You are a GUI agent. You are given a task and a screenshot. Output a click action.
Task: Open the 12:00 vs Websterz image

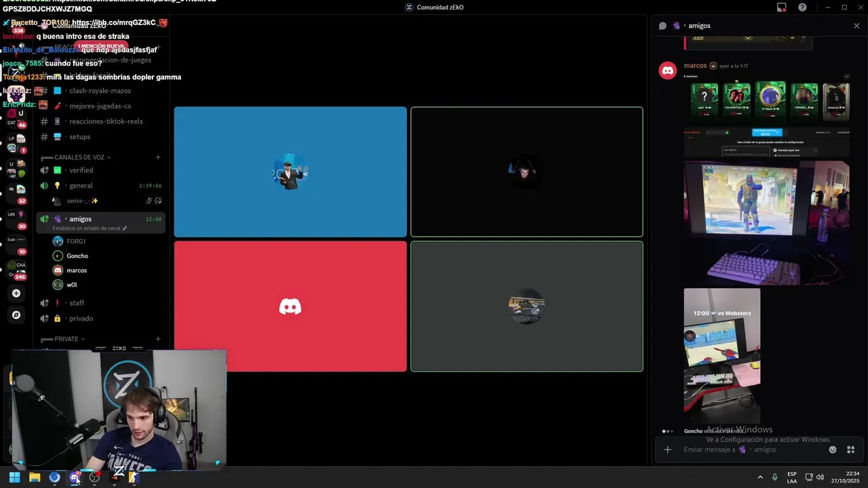(722, 356)
